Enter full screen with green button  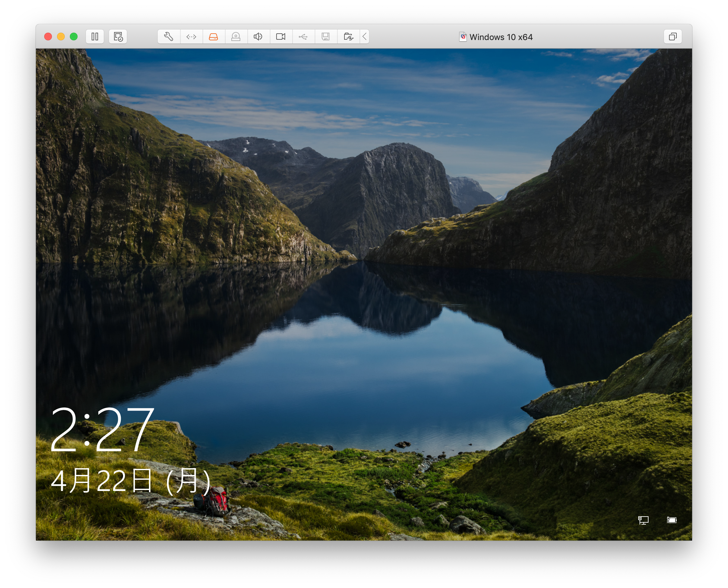pos(74,37)
